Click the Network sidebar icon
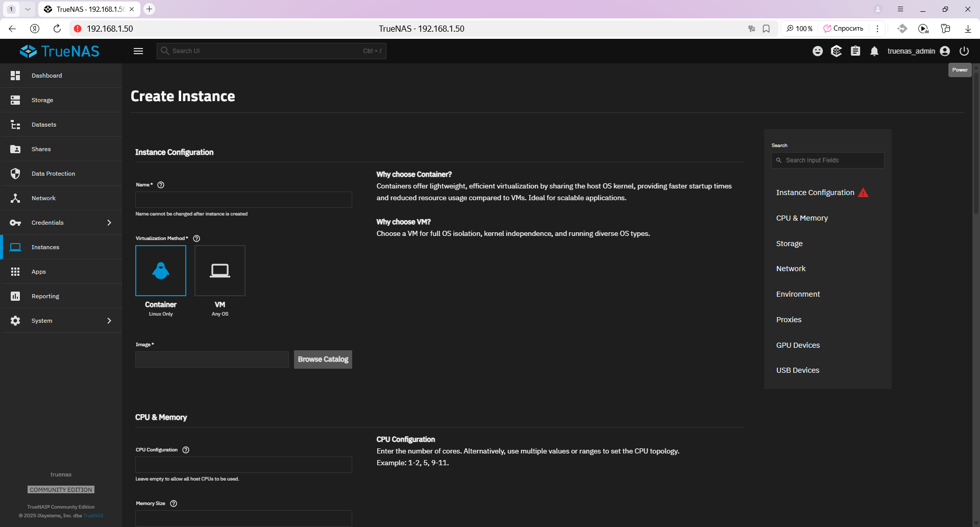Screen dimensions: 980x527 tap(15, 198)
